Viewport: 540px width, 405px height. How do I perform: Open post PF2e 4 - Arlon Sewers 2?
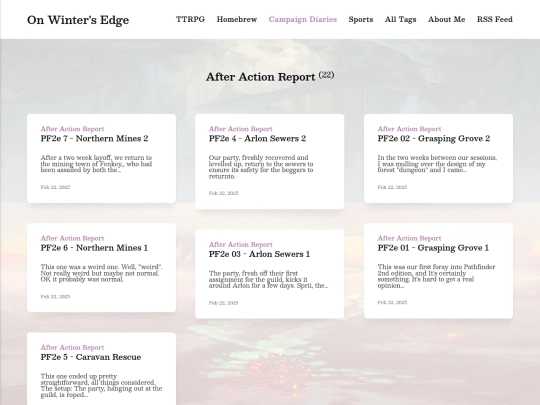[x=257, y=138]
